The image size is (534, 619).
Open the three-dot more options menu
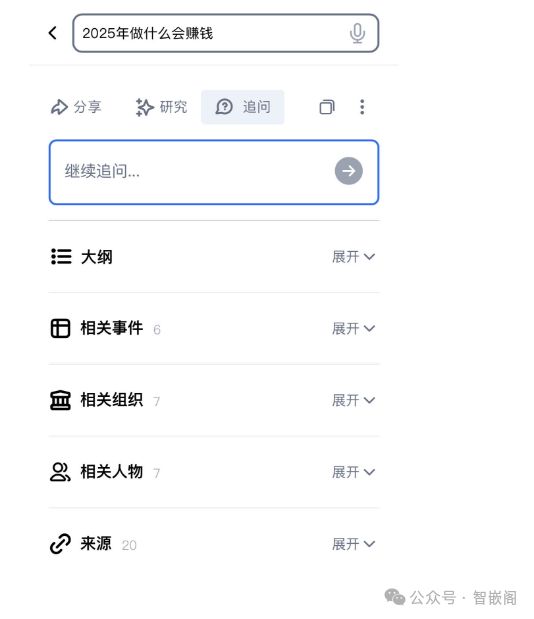(362, 107)
